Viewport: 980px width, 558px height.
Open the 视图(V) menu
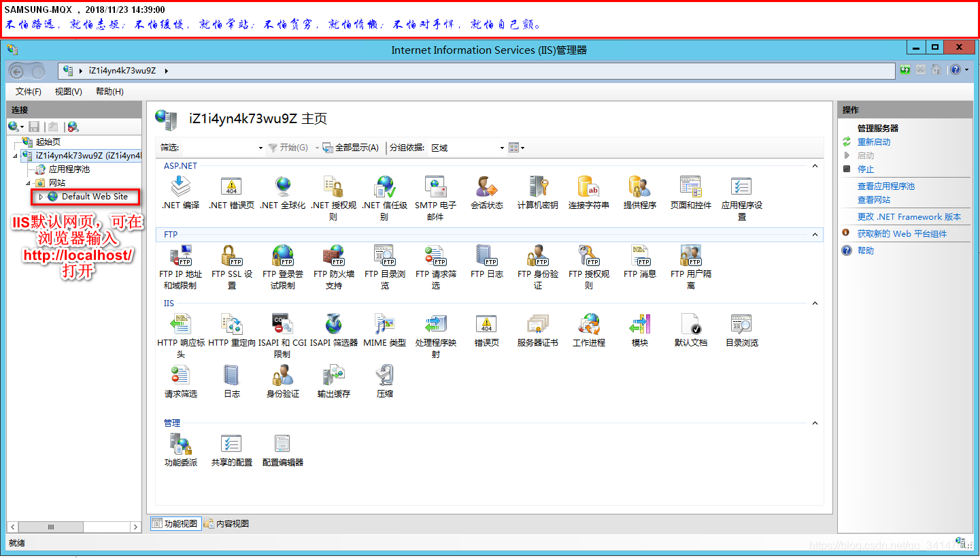[x=69, y=92]
